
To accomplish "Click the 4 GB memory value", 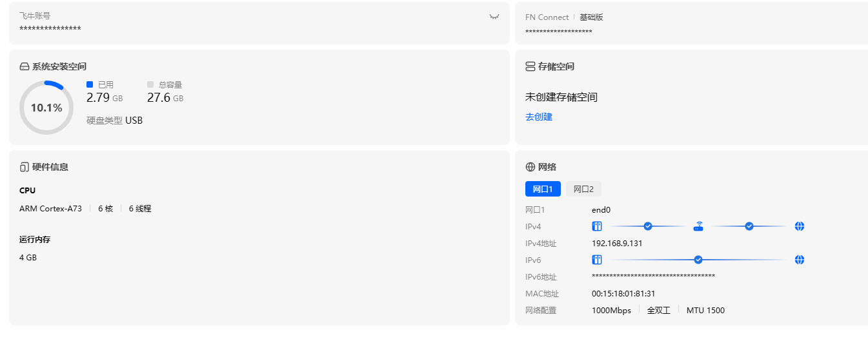I will tap(28, 258).
